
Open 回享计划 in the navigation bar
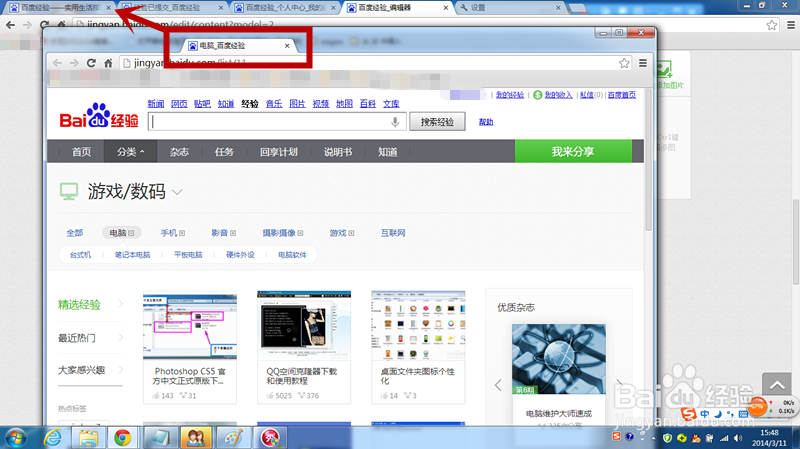tap(279, 152)
